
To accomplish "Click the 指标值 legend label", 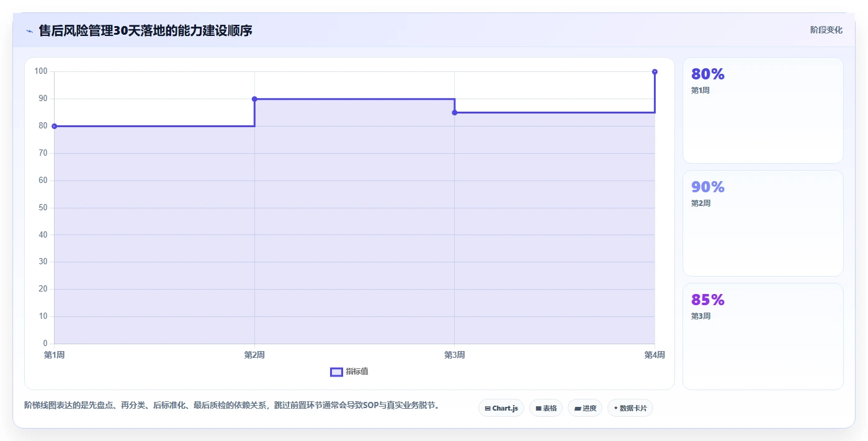I will coord(357,372).
